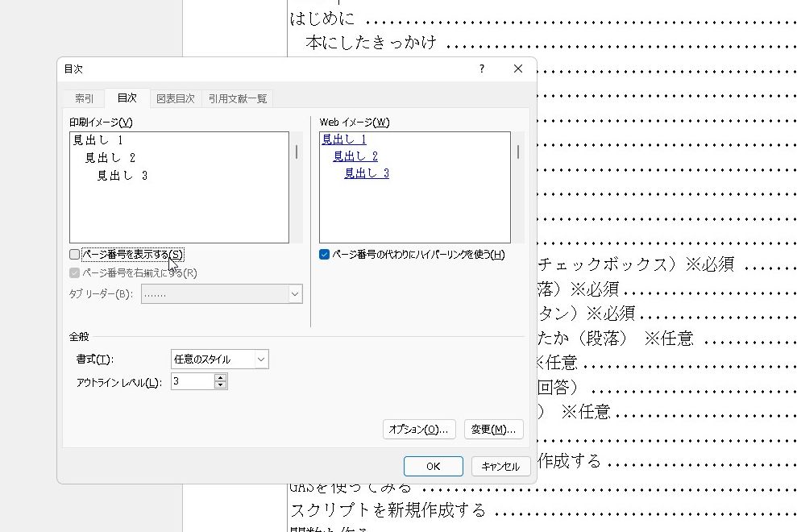Decrease アウトライン レベル with down arrow
Screen dimensions: 797x532
(x=221, y=385)
